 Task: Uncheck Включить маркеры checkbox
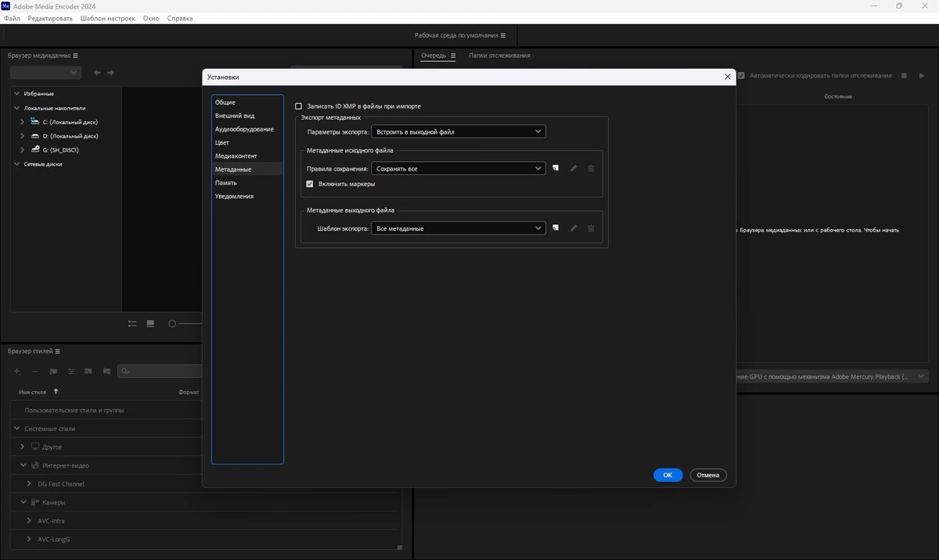310,184
